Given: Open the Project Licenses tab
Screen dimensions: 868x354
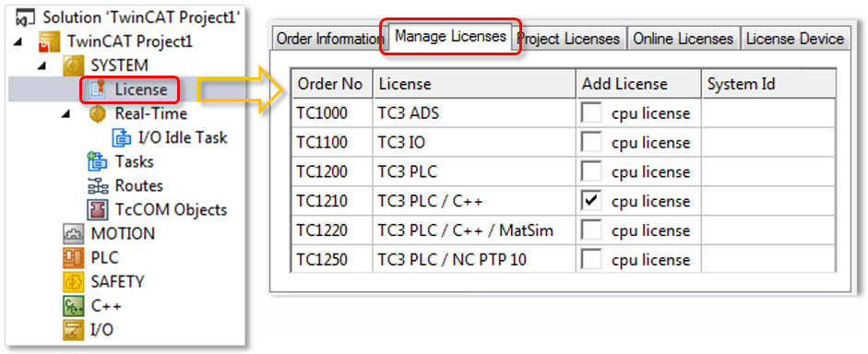Looking at the screenshot, I should click(570, 39).
